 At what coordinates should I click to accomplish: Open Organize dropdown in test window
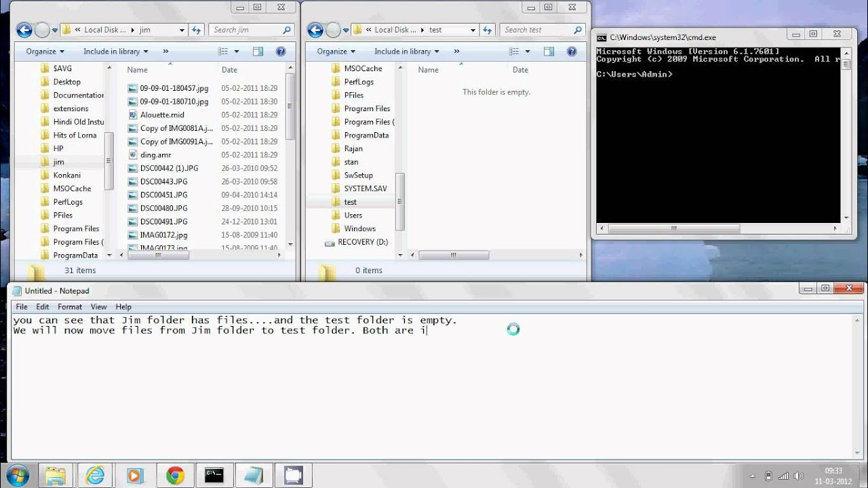click(336, 52)
